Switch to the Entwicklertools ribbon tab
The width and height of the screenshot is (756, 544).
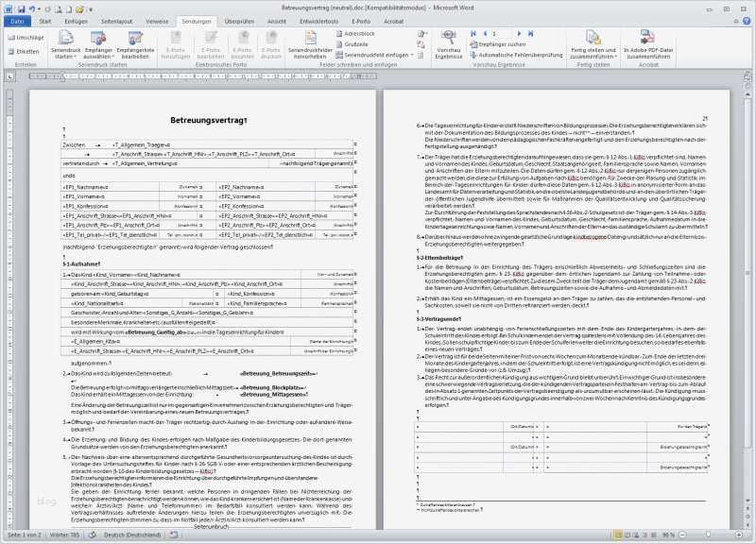318,21
